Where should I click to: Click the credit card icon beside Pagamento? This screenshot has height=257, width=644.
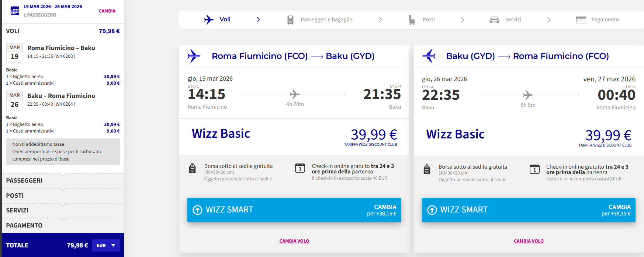581,20
